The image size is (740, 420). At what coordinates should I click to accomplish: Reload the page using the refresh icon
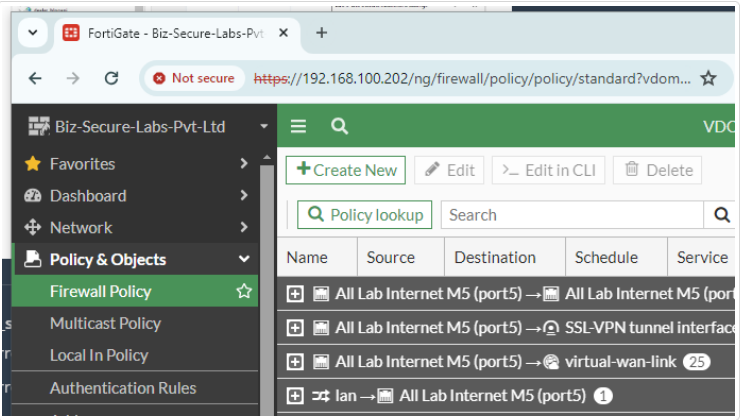(x=111, y=78)
